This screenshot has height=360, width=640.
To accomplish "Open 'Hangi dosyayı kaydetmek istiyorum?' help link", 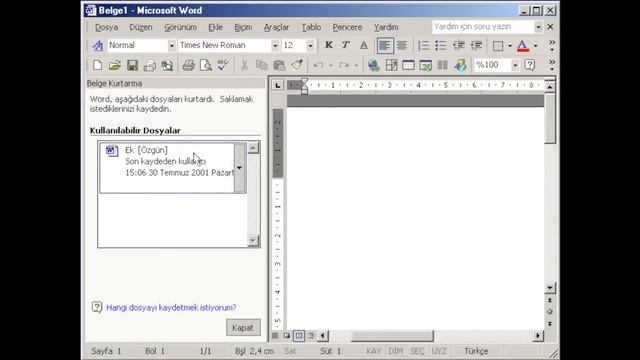I will click(171, 307).
